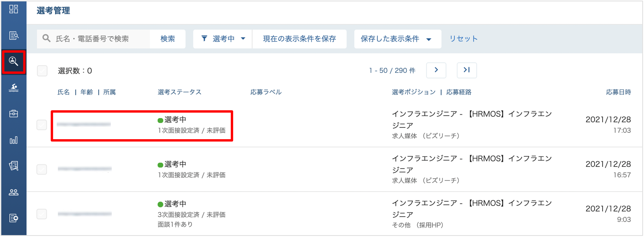Expand the 選考中 filter dropdown
This screenshot has height=237, width=644.
[222, 39]
